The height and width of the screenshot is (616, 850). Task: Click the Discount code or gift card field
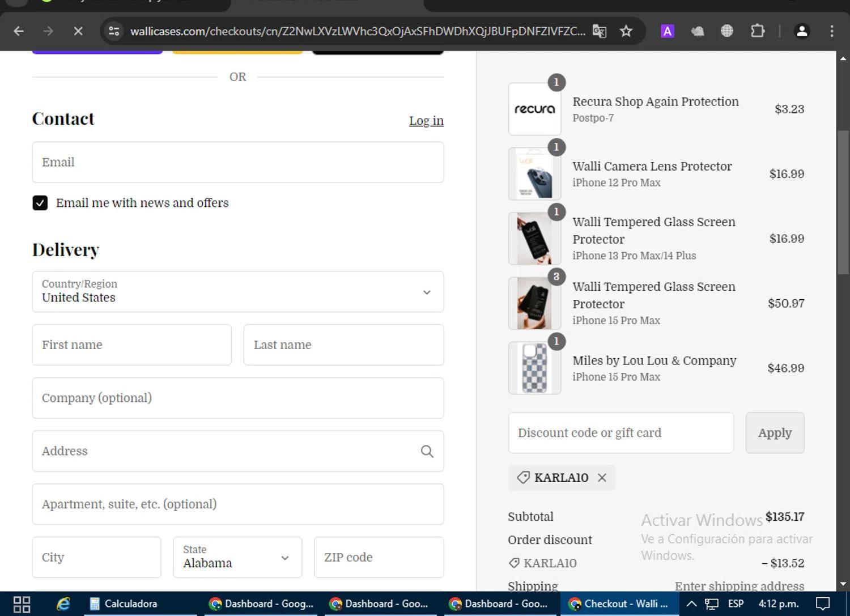point(621,433)
